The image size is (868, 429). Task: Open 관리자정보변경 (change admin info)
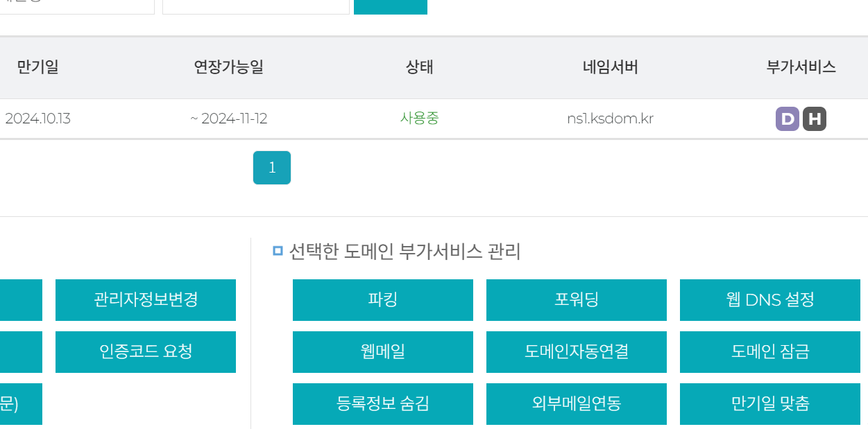[x=146, y=300]
